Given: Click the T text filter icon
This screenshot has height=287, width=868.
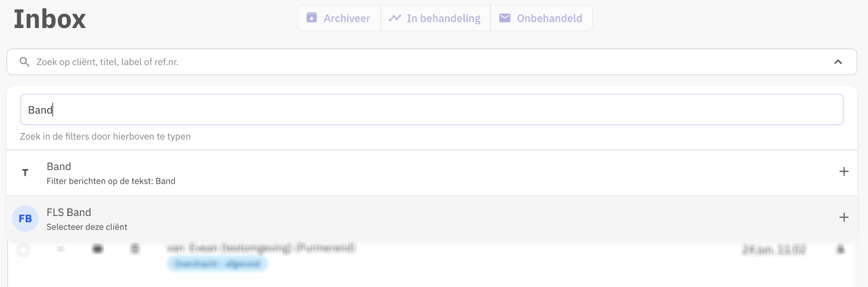Looking at the screenshot, I should tap(25, 173).
